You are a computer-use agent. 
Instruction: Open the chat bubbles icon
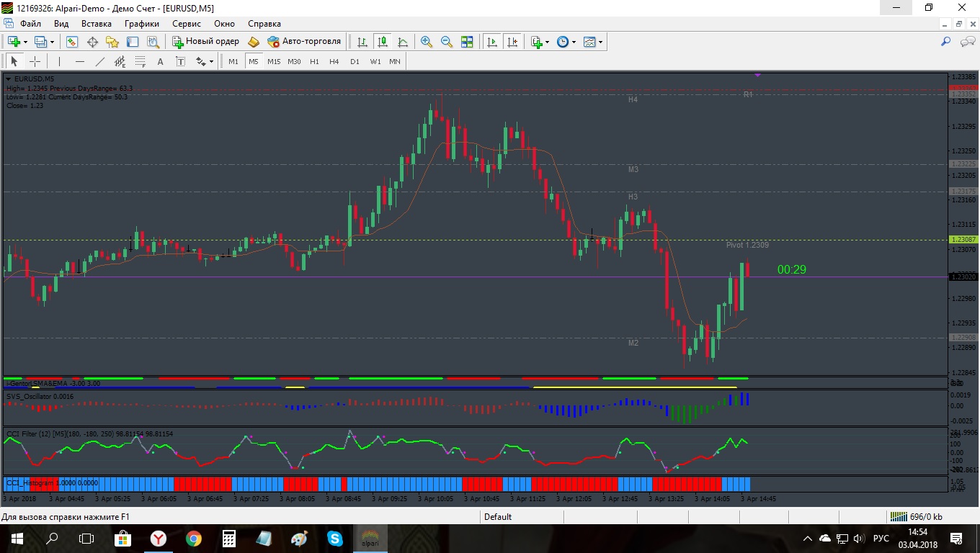tap(968, 42)
